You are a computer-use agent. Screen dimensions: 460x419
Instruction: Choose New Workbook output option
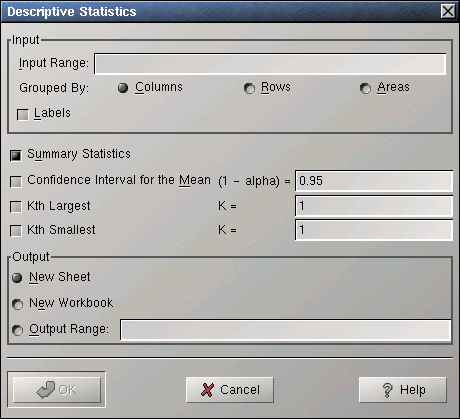(17, 304)
